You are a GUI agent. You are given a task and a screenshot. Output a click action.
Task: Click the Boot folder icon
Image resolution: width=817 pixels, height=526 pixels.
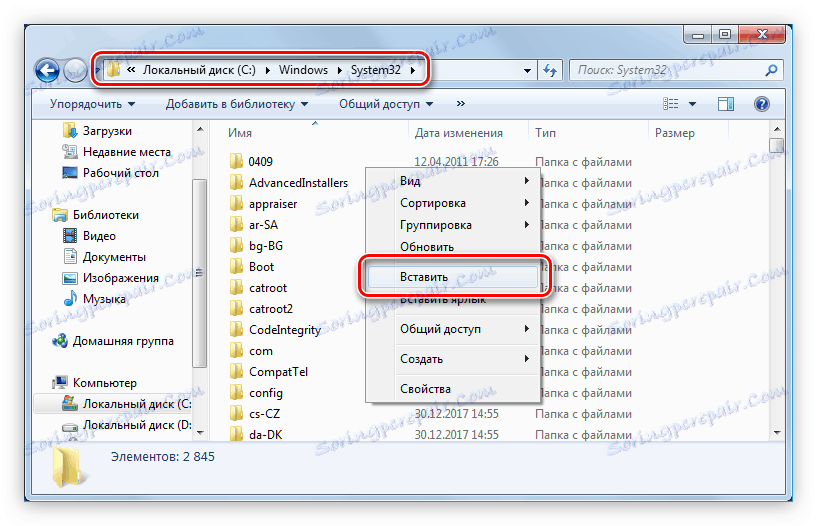click(x=237, y=267)
